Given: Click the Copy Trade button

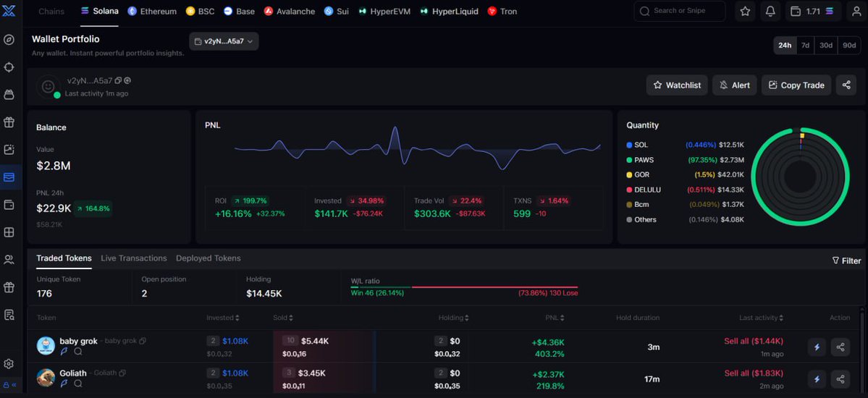Looking at the screenshot, I should (796, 85).
